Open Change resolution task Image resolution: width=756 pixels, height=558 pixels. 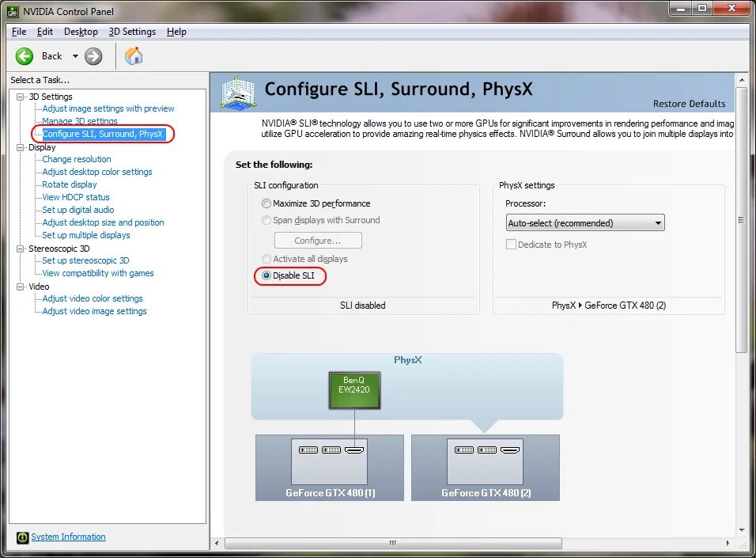pyautogui.click(x=76, y=159)
